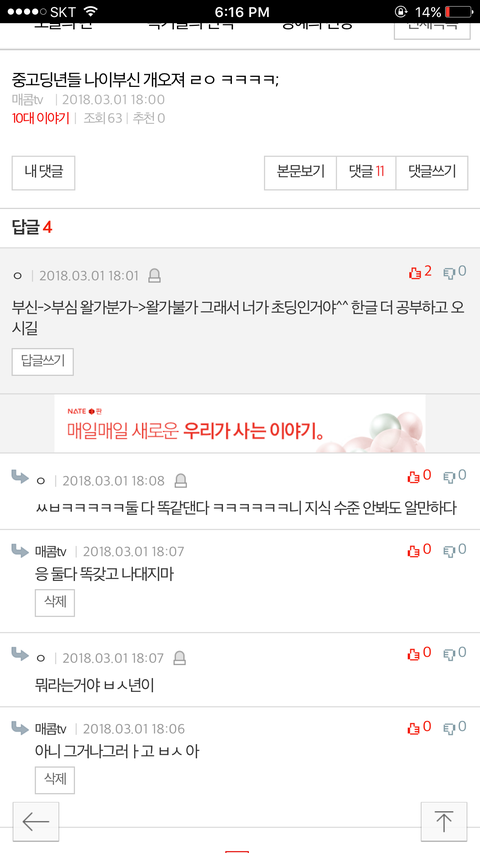Tap 답글쓰기 under the top comment
480x853 pixels.
(x=42, y=362)
